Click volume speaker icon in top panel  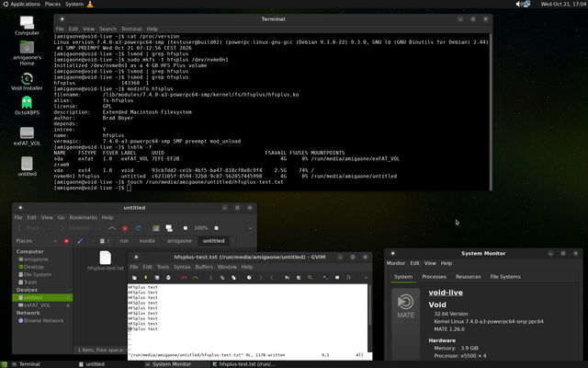pyautogui.click(x=519, y=4)
